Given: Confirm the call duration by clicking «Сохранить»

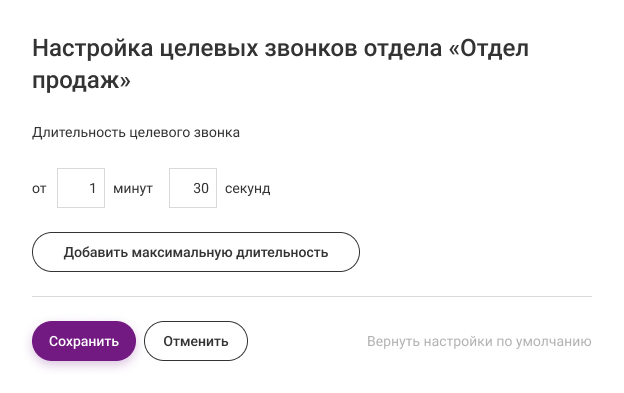Looking at the screenshot, I should coord(84,341).
